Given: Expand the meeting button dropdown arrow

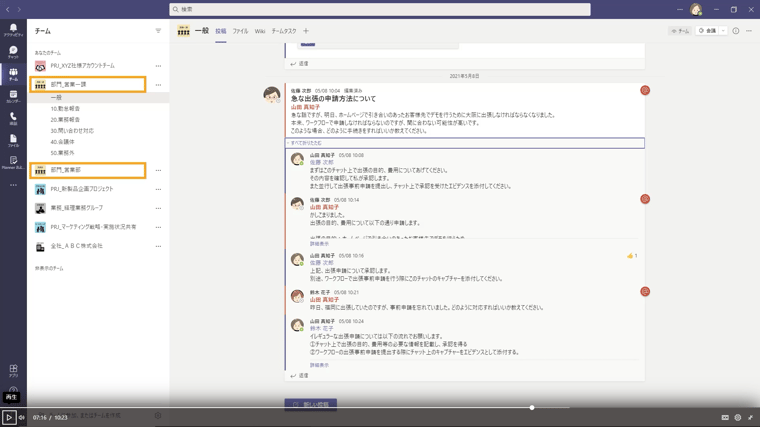Looking at the screenshot, I should 723,31.
